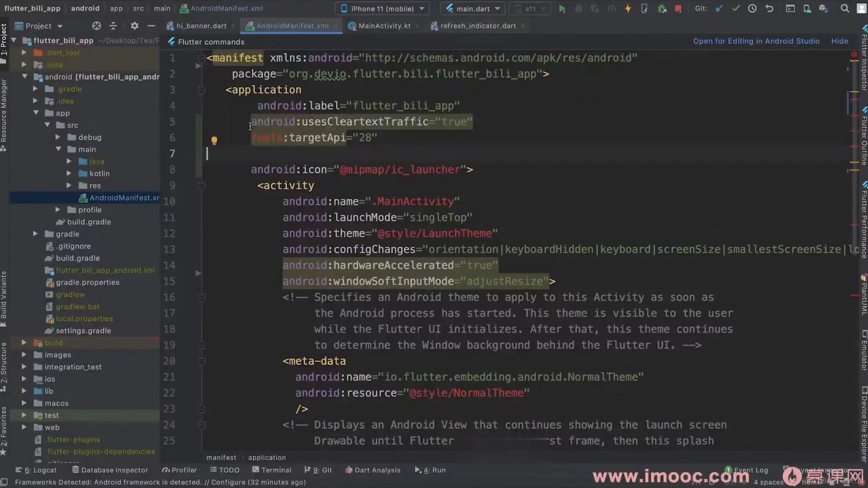The width and height of the screenshot is (868, 488).
Task: Expand the .dart_tool folder
Action: click(x=24, y=52)
